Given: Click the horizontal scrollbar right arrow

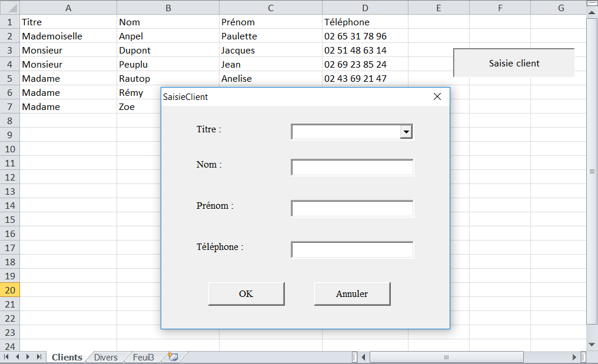Looking at the screenshot, I should (x=575, y=357).
